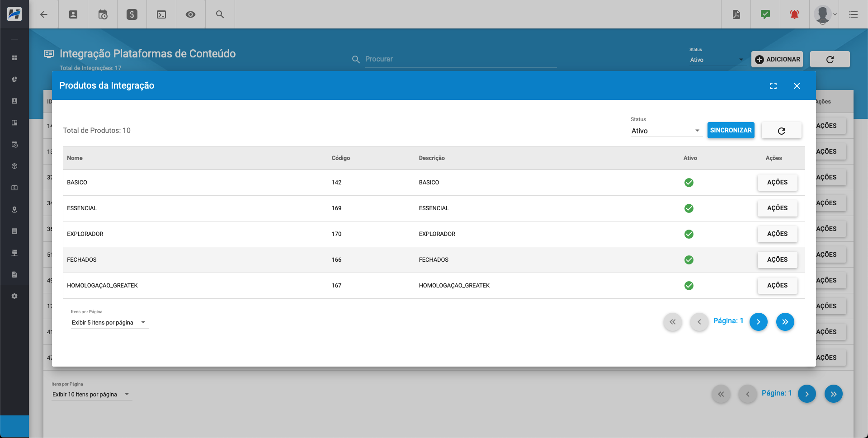The width and height of the screenshot is (868, 438).
Task: Click the notification bell icon
Action: [794, 14]
